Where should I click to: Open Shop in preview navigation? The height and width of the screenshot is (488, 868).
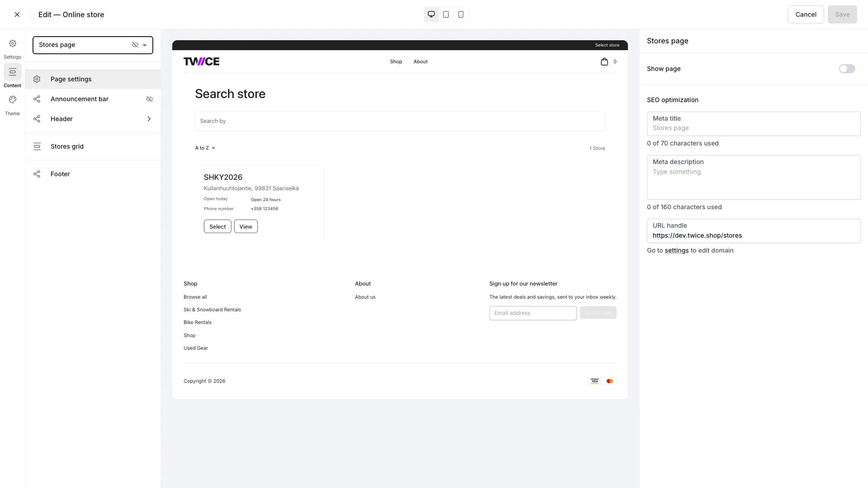(x=396, y=61)
